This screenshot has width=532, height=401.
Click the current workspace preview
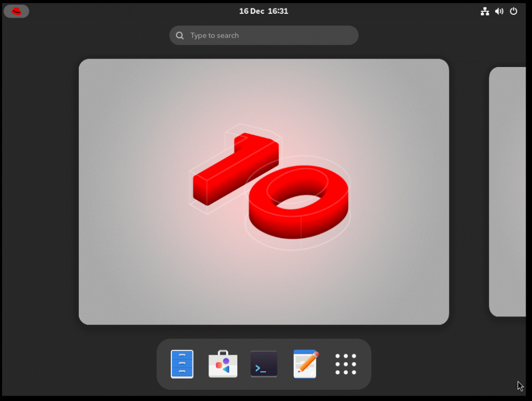[263, 191]
